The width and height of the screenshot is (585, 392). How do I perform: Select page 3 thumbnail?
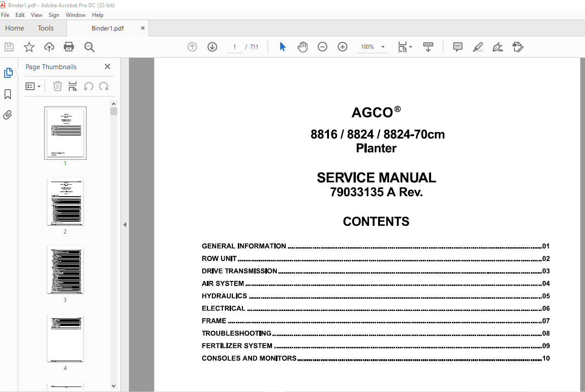coord(65,270)
